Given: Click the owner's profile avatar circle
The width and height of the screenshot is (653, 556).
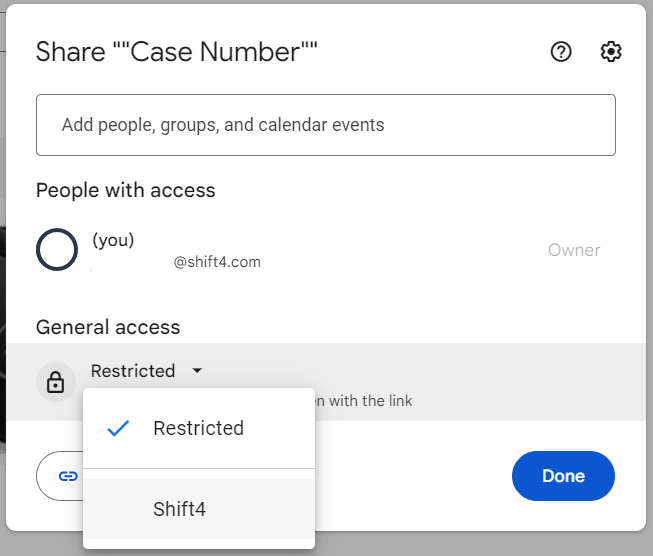Looking at the screenshot, I should point(57,250).
